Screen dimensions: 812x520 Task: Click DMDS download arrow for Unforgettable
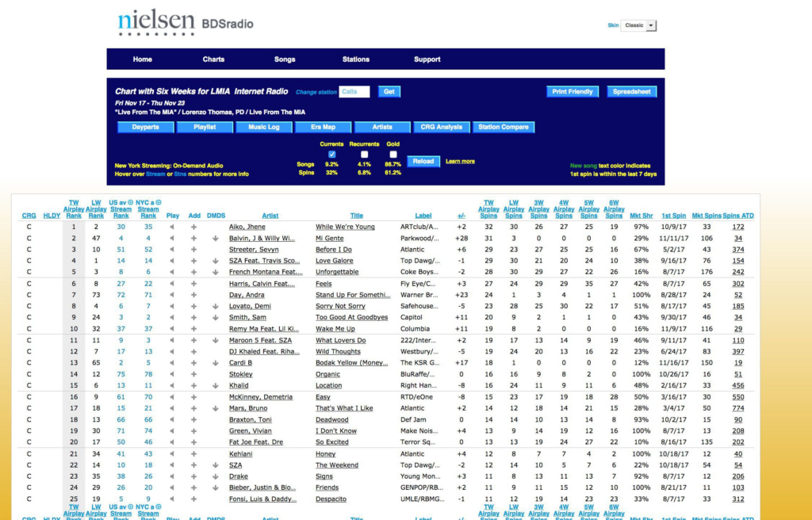(216, 272)
